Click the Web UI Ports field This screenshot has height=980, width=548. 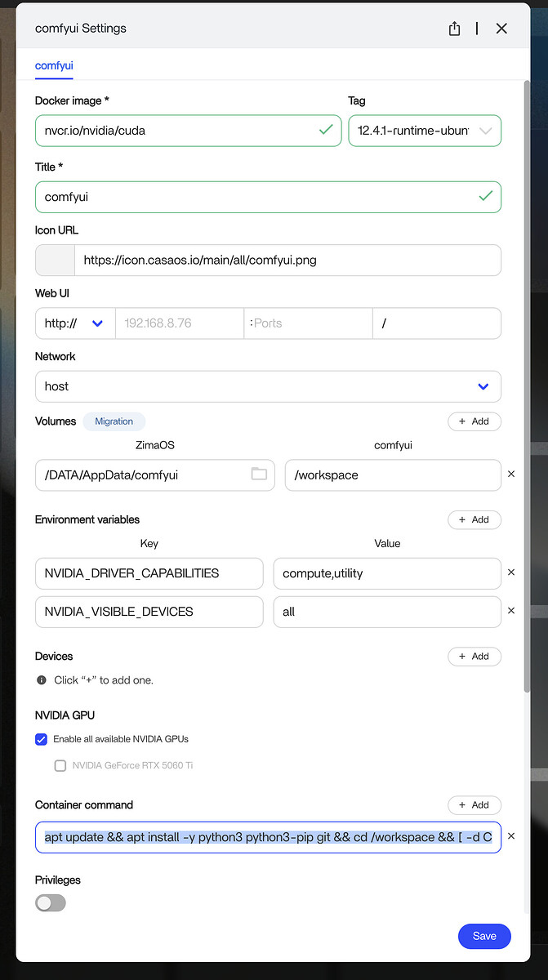point(308,323)
